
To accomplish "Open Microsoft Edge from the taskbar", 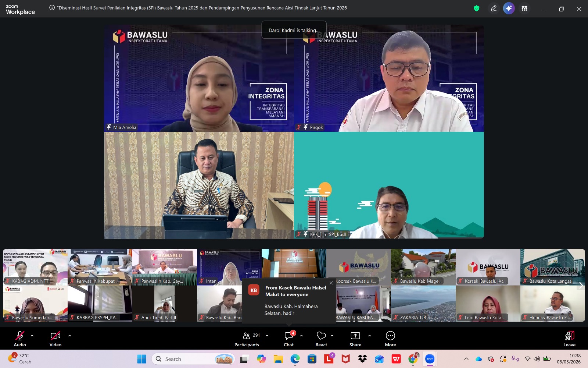I will tap(295, 359).
